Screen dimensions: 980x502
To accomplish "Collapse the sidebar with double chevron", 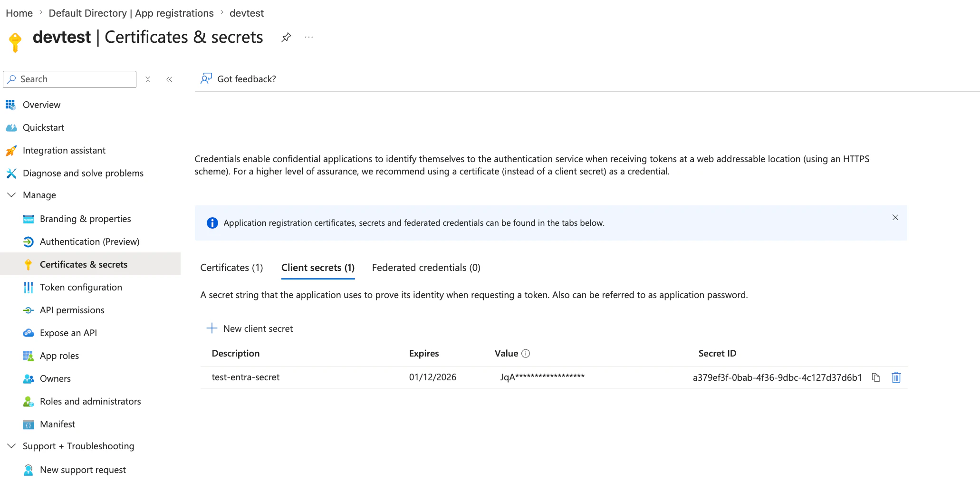I will 169,79.
